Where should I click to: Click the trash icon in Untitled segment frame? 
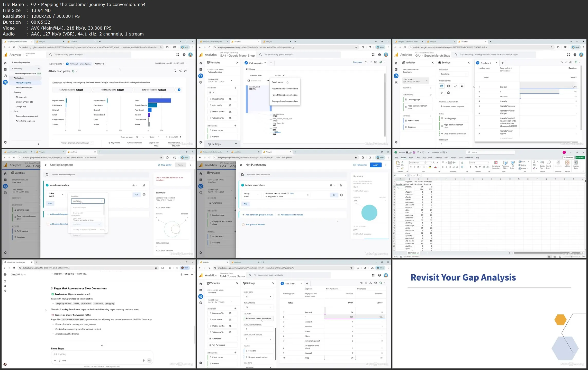144,185
